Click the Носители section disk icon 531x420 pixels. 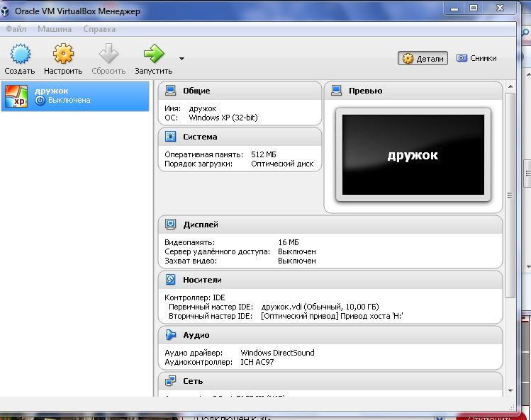pyautogui.click(x=170, y=280)
